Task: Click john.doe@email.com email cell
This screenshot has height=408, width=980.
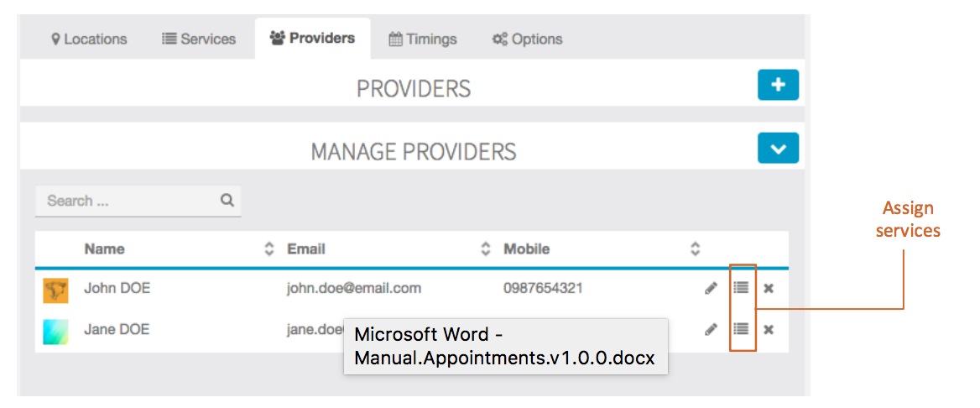Action: point(354,289)
